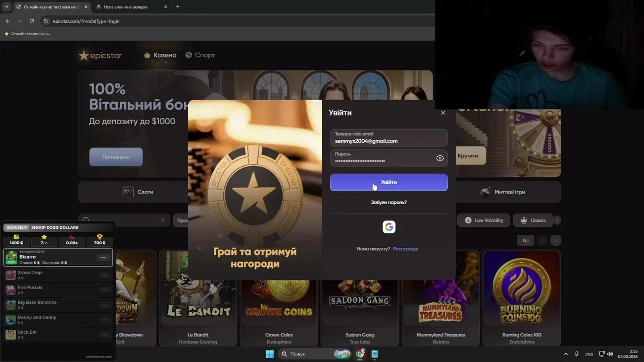Focus the Телефон або email field
Screen dimensions: 644x362
coord(389,138)
